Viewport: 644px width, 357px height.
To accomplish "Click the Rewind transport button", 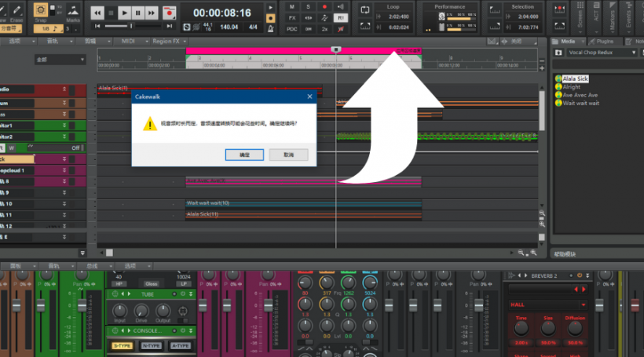I will [97, 13].
